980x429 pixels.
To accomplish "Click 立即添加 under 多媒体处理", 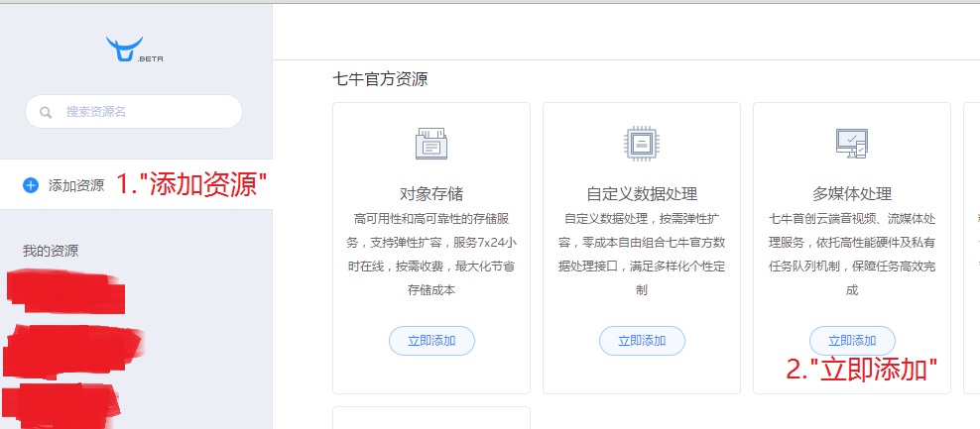I will pyautogui.click(x=852, y=341).
